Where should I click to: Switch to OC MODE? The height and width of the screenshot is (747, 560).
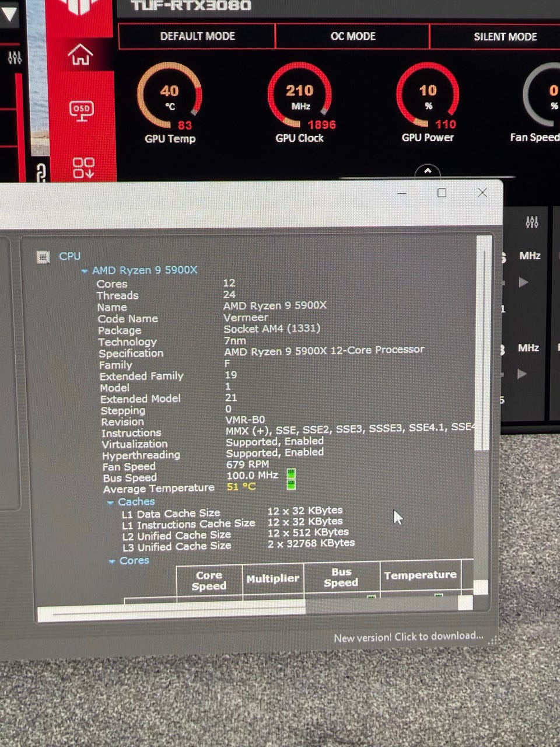352,36
